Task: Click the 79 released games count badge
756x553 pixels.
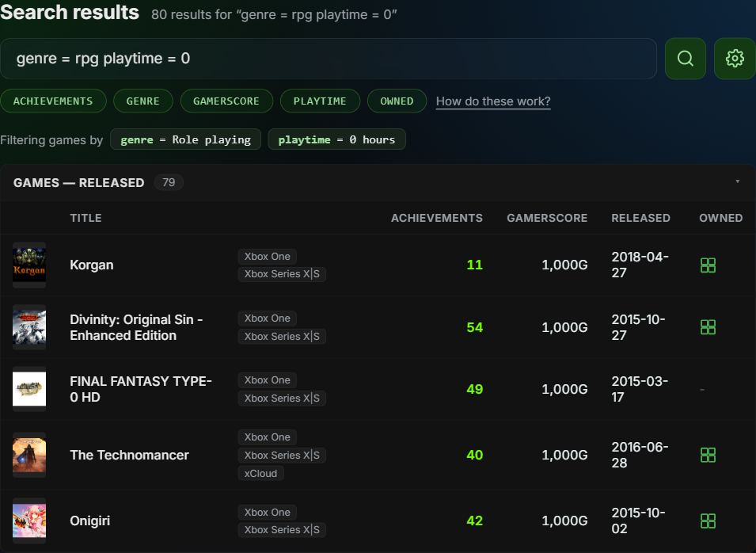Action: tap(169, 182)
